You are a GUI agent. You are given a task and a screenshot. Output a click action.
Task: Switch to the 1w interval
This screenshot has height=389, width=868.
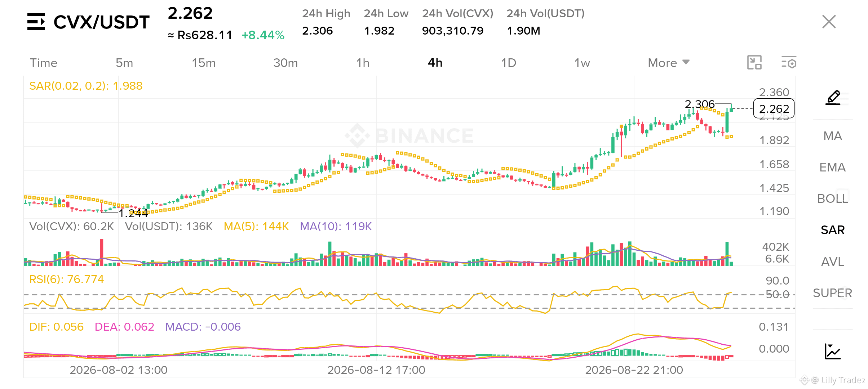[582, 63]
